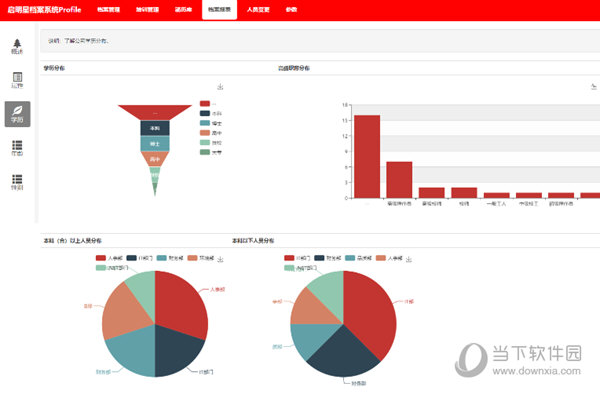Screen dimensions: 600x394
Task: Open the table-icon item in left sidebar
Action: tap(17, 80)
